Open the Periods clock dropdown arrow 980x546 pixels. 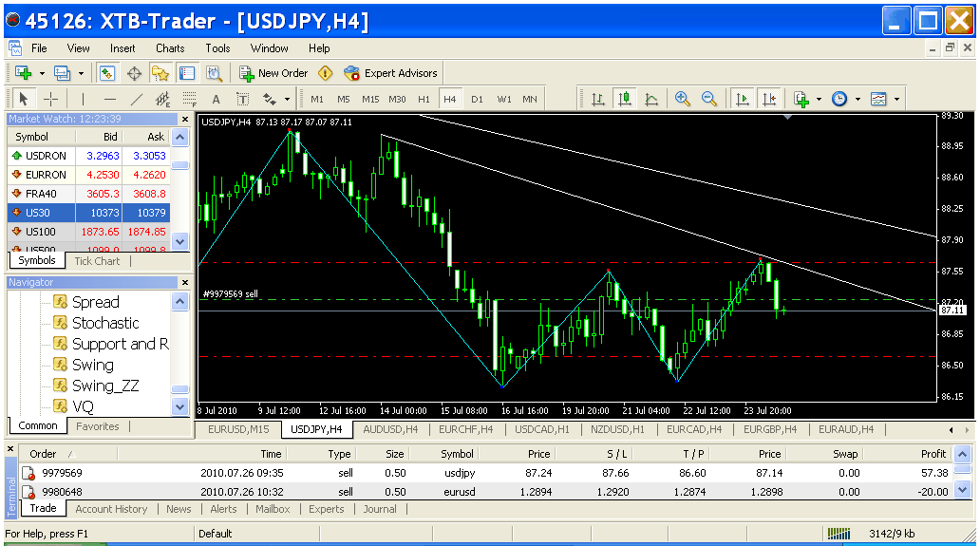click(857, 99)
